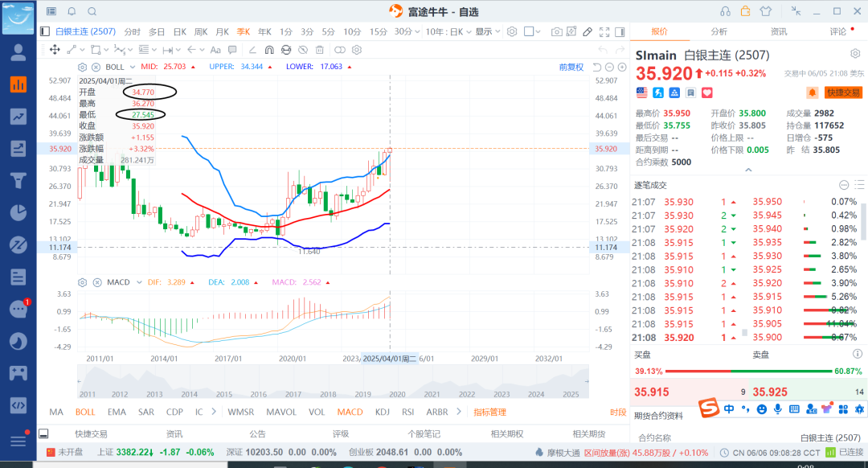Toggle 前复权 price adjustment
Image resolution: width=868 pixels, height=468 pixels.
(571, 67)
